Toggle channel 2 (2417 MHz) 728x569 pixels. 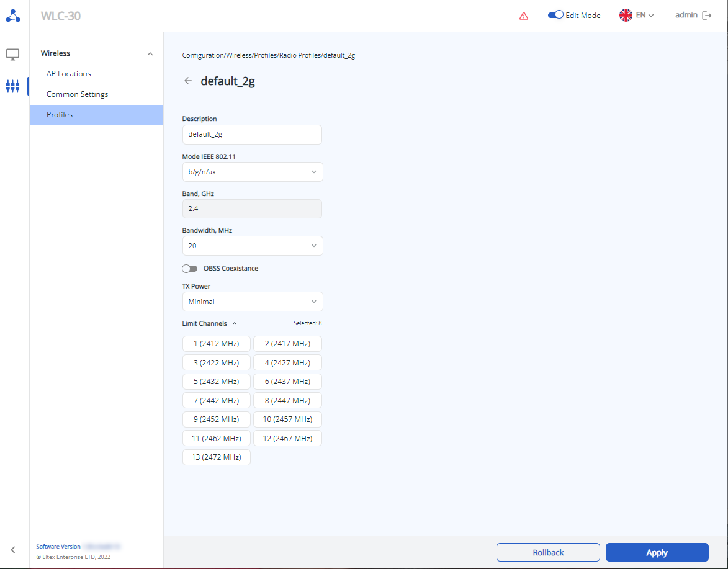(x=287, y=344)
